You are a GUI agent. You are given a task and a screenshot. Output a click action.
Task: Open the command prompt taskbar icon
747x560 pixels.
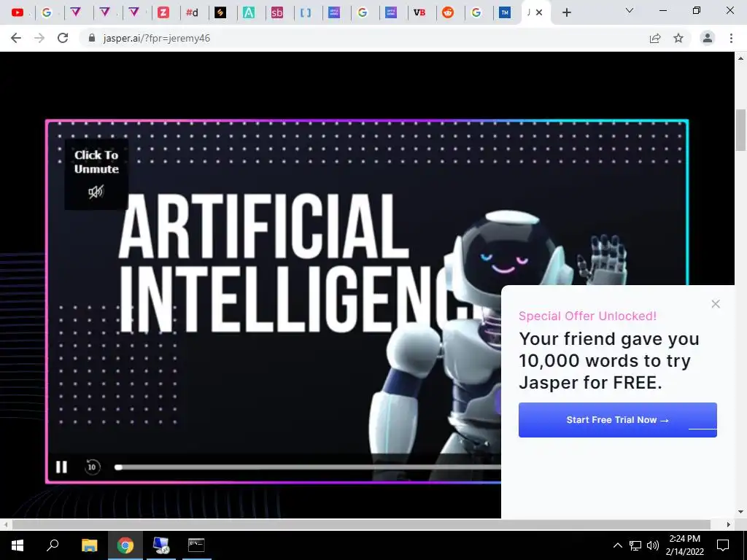pos(196,545)
